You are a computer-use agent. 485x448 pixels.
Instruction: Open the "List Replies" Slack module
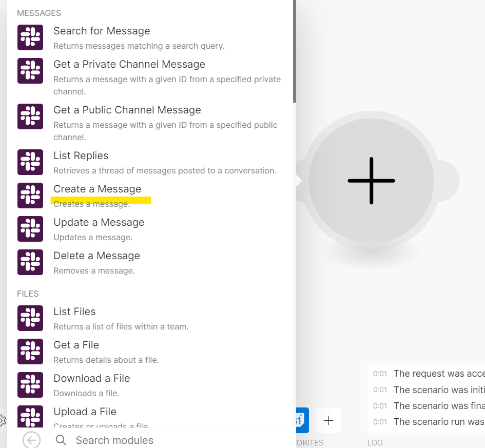[81, 155]
